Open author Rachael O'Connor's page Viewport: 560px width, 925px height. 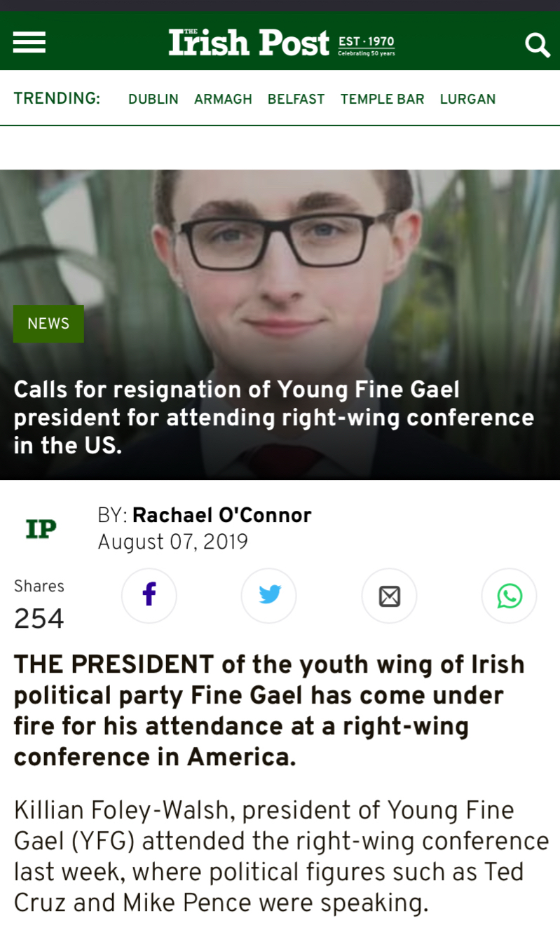pos(221,516)
